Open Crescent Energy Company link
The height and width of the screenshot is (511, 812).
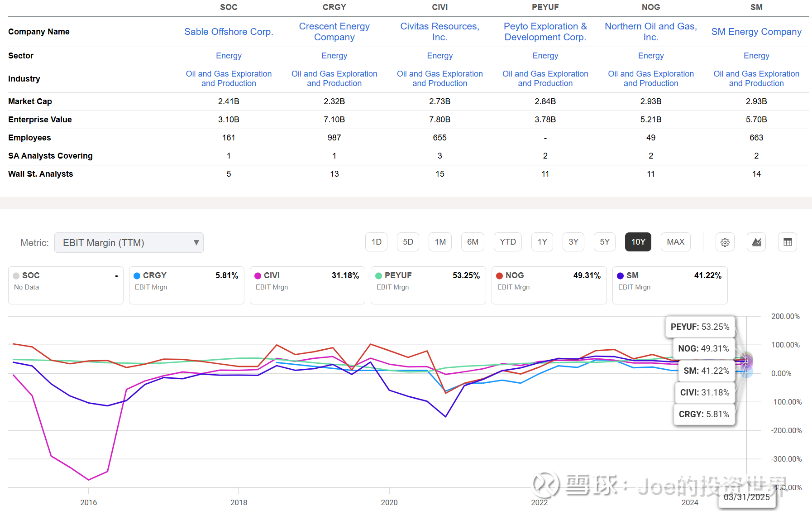[334, 32]
